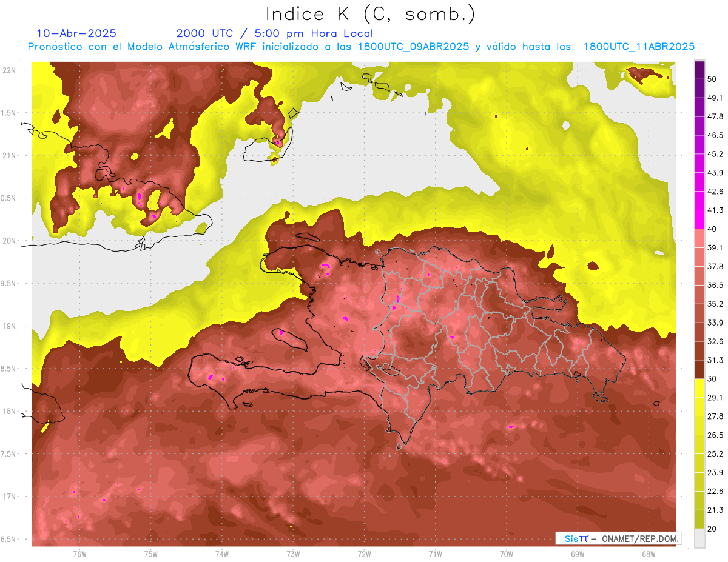Click the 'SisTT – ONAMET/REP.DOM.' credit label
Image resolution: width=728 pixels, height=562 pixels.
619,538
